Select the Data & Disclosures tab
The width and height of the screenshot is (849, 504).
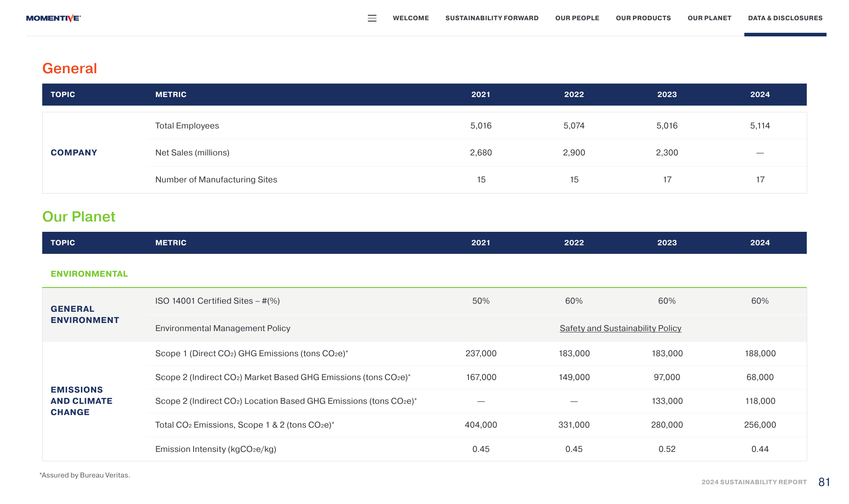point(785,18)
